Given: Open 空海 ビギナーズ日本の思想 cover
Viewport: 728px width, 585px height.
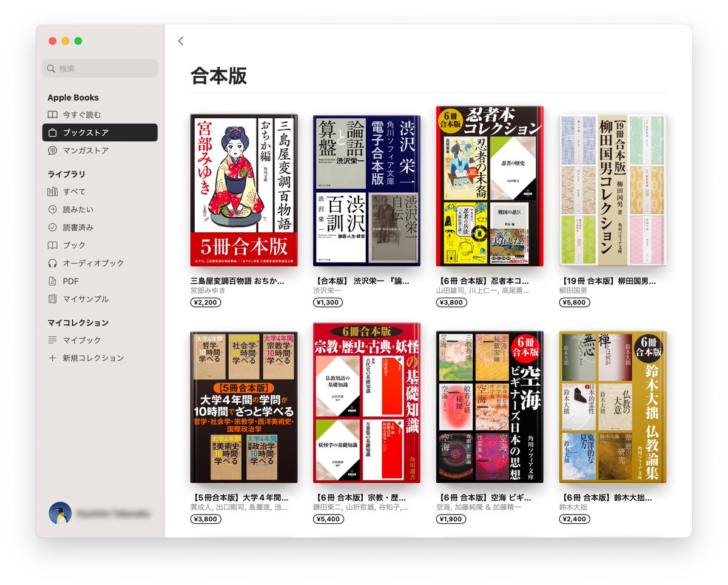Looking at the screenshot, I should tap(490, 407).
